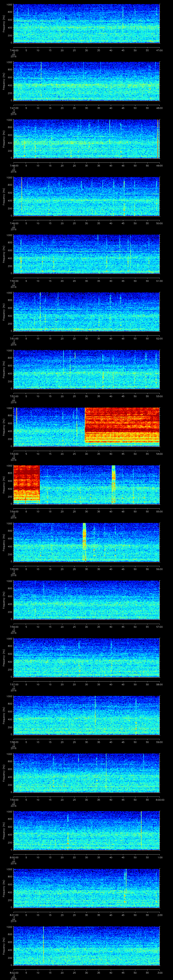The image size is (173, 980).
Task: Click the 7:46:00 start time label
Action: point(14,50)
